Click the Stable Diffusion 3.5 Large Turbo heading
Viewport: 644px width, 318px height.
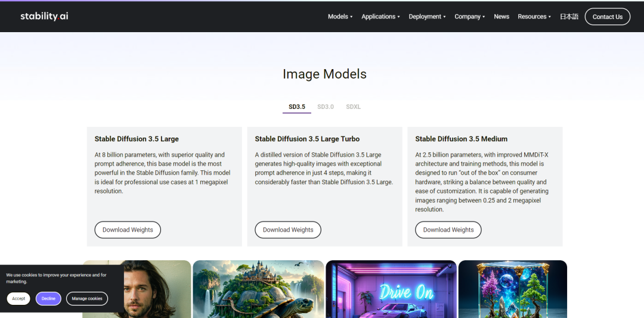pyautogui.click(x=307, y=139)
